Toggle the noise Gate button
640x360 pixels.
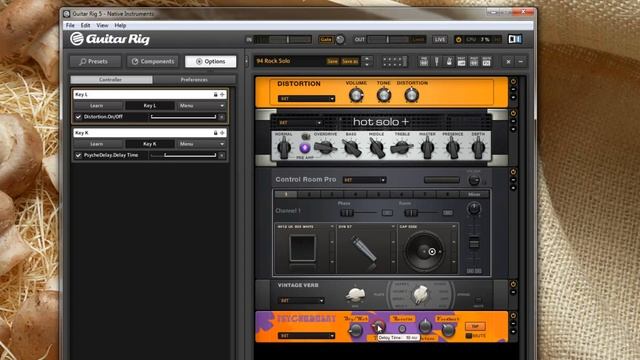pyautogui.click(x=326, y=40)
